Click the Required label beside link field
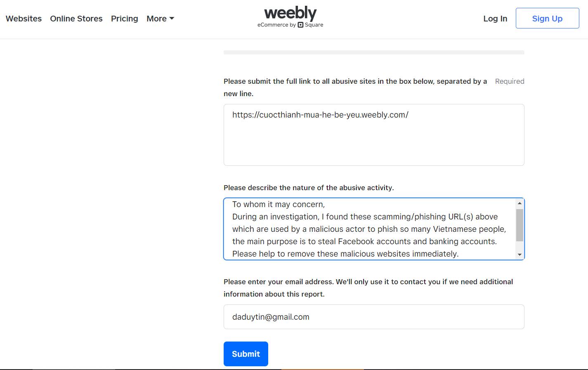 point(509,81)
